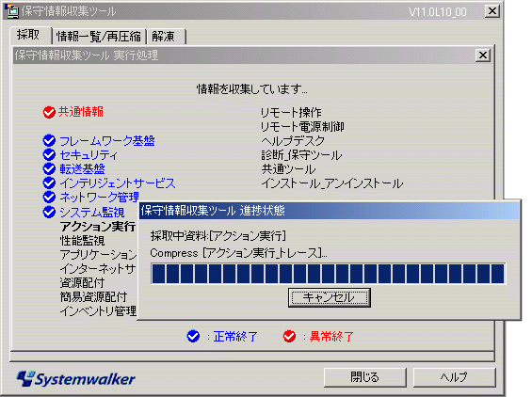Screen dimensions: 532x397
Task: Cancel collection with the キャンセル button
Action: tap(330, 297)
